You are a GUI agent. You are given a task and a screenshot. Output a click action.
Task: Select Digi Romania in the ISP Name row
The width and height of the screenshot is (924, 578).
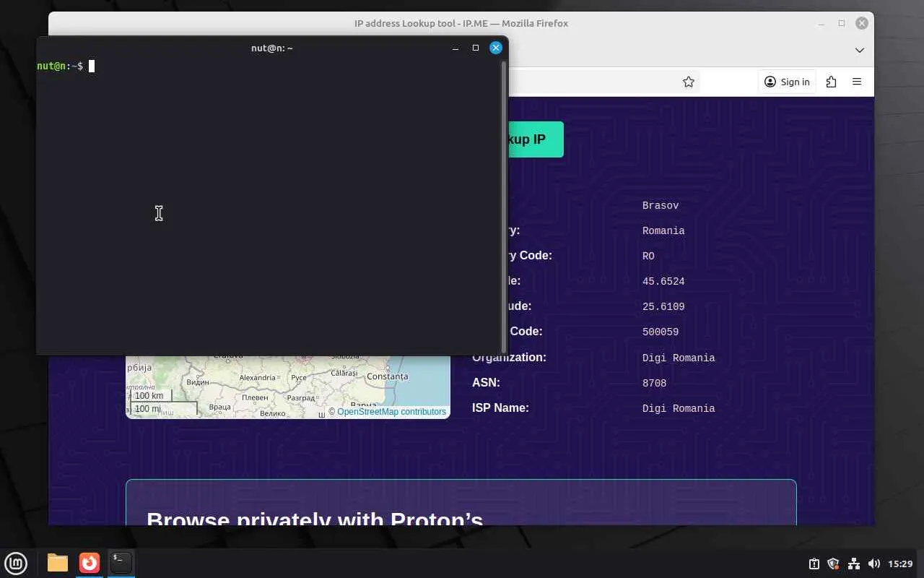click(x=679, y=409)
